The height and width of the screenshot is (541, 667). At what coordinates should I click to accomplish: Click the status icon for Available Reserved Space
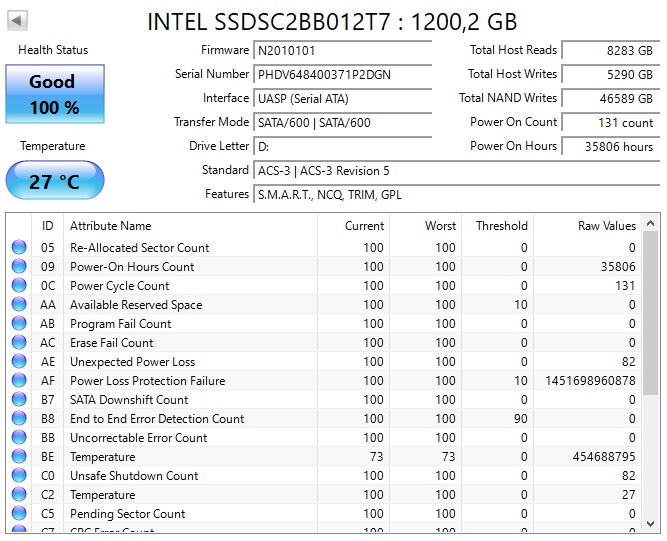click(x=19, y=305)
